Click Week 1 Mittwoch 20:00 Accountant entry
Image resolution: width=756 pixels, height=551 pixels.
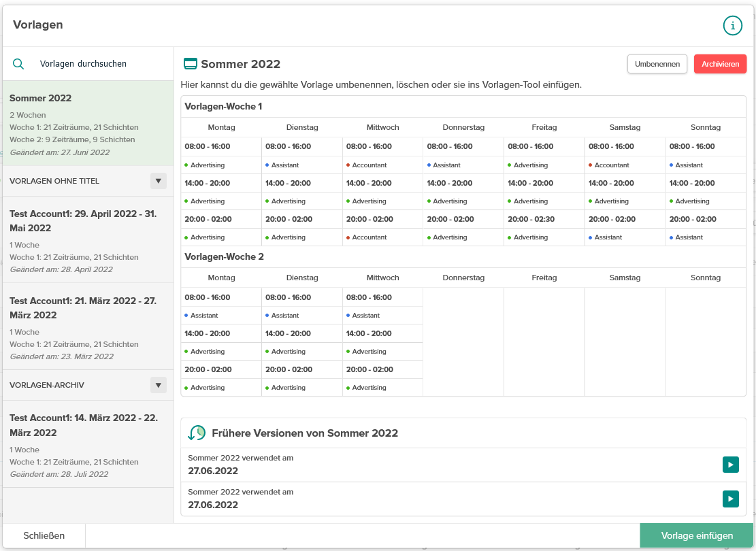tap(366, 237)
